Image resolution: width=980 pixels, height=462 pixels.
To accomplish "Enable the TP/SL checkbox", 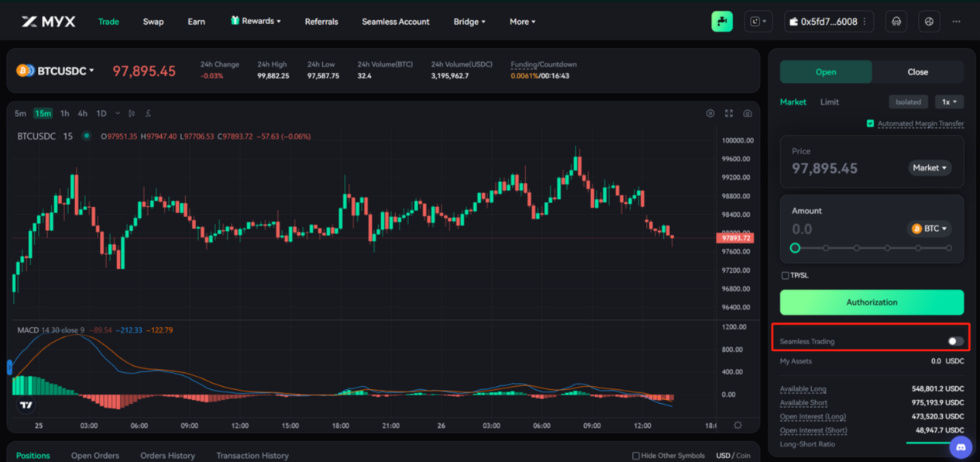I will click(x=785, y=275).
